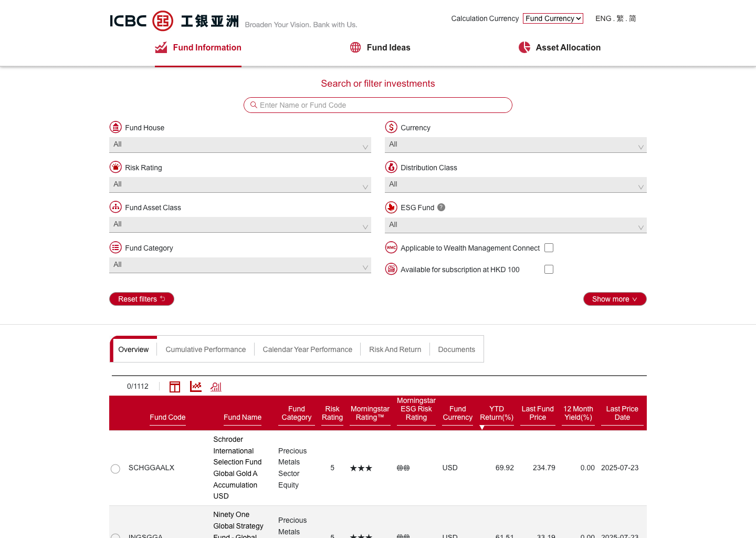Switch to Calendar Year Performance tab
Screen dimensions: 756x538
pyautogui.click(x=308, y=349)
